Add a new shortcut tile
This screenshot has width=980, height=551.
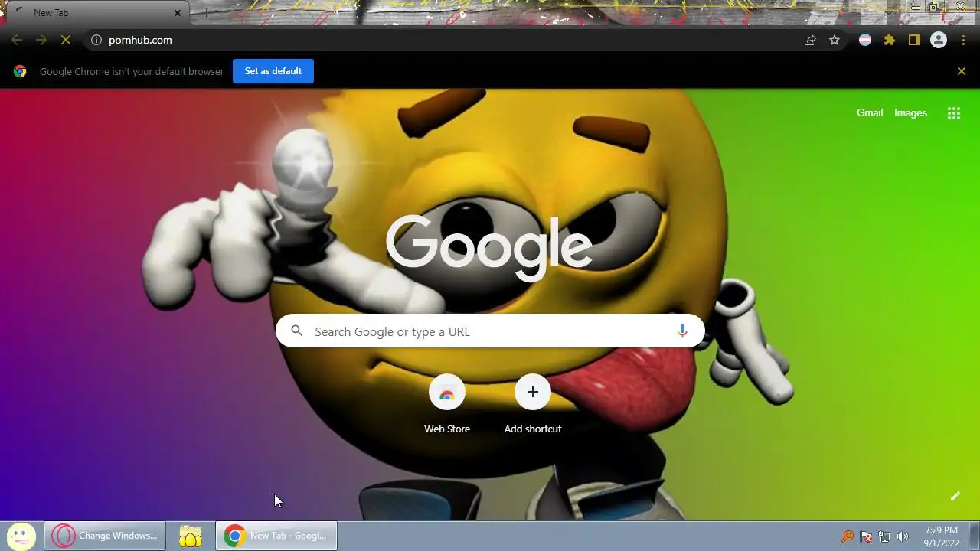pyautogui.click(x=533, y=405)
